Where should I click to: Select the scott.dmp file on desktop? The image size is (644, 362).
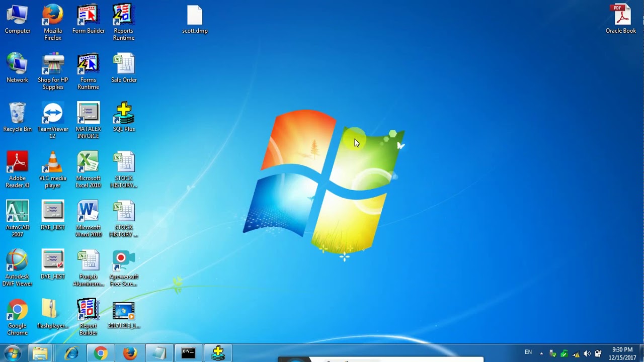coord(195,20)
